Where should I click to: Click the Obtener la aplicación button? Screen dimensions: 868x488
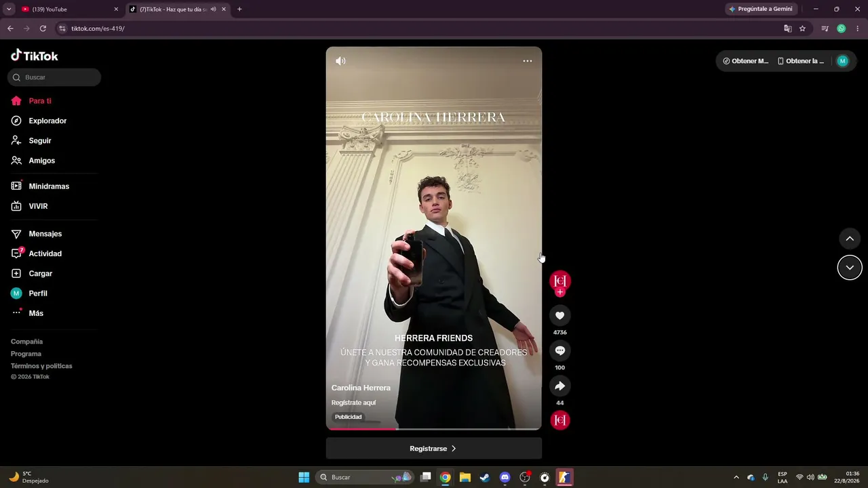click(801, 61)
